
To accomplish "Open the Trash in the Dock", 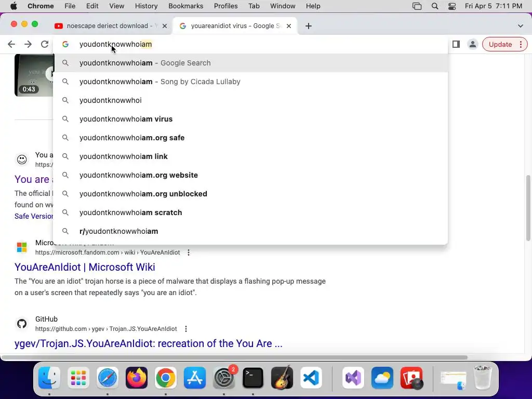I will tap(483, 378).
